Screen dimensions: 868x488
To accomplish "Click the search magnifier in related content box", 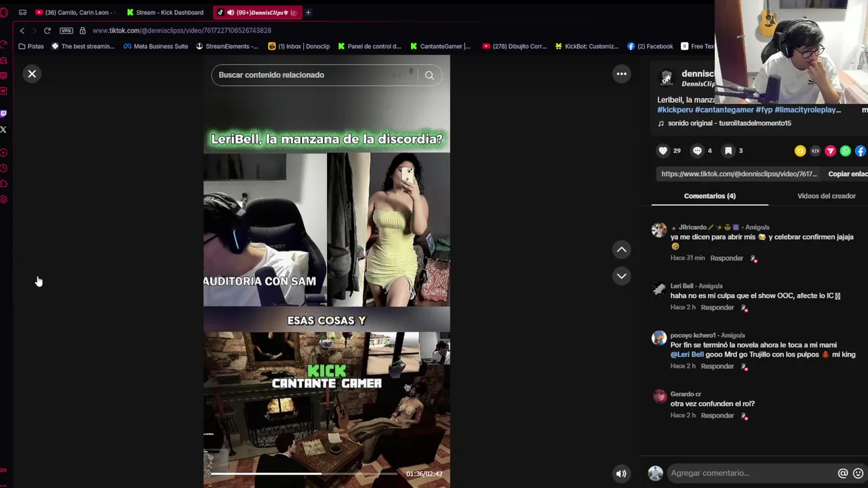I will pyautogui.click(x=429, y=75).
